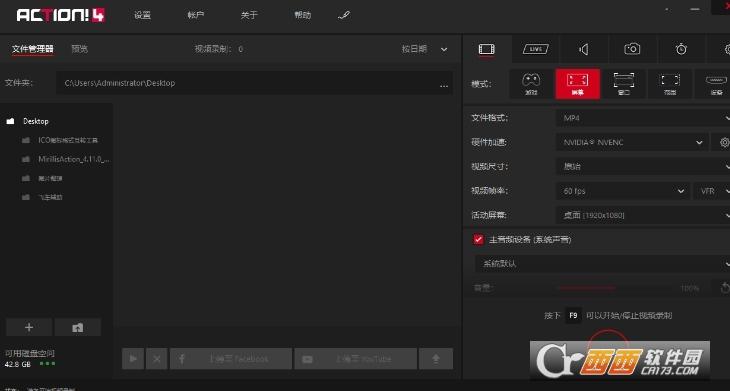Click the YouTube upload button
Image resolution: width=730 pixels, height=391 pixels.
356,359
